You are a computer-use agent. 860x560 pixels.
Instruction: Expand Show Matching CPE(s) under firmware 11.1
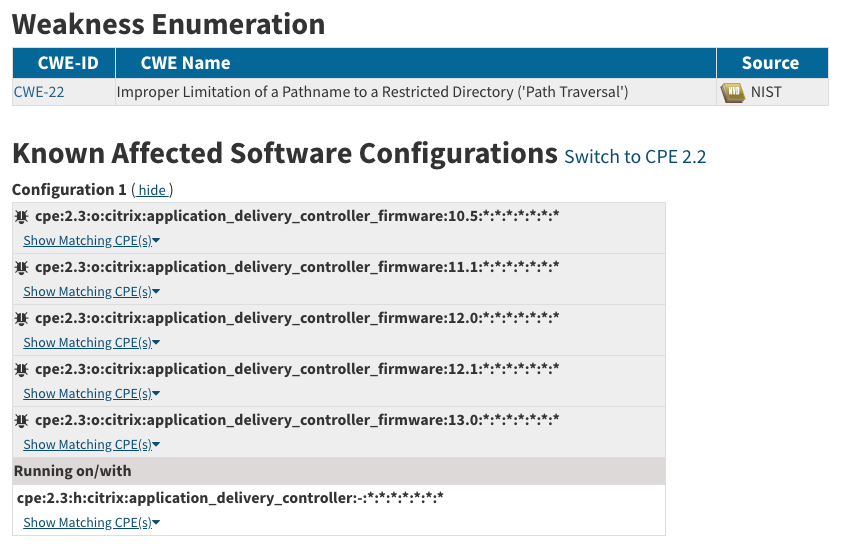tap(91, 292)
